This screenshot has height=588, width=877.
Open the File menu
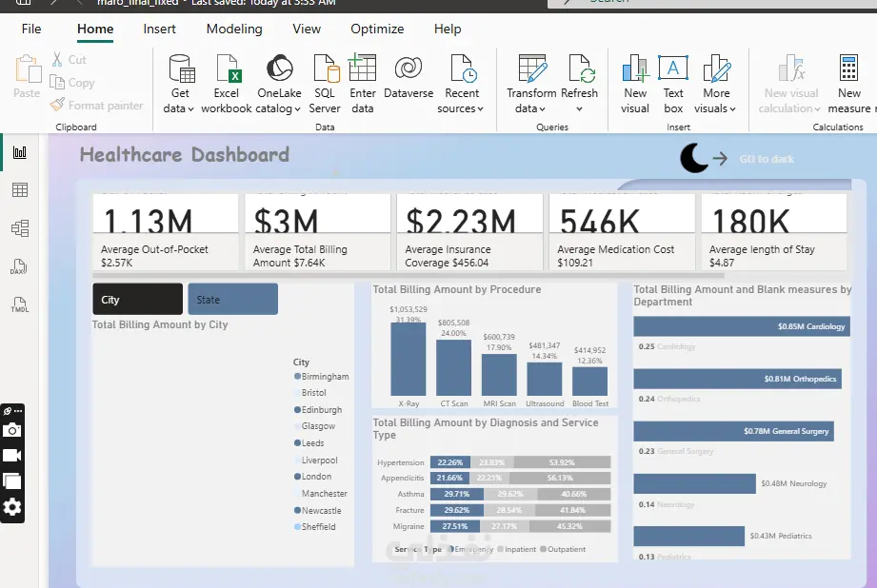[x=31, y=29]
